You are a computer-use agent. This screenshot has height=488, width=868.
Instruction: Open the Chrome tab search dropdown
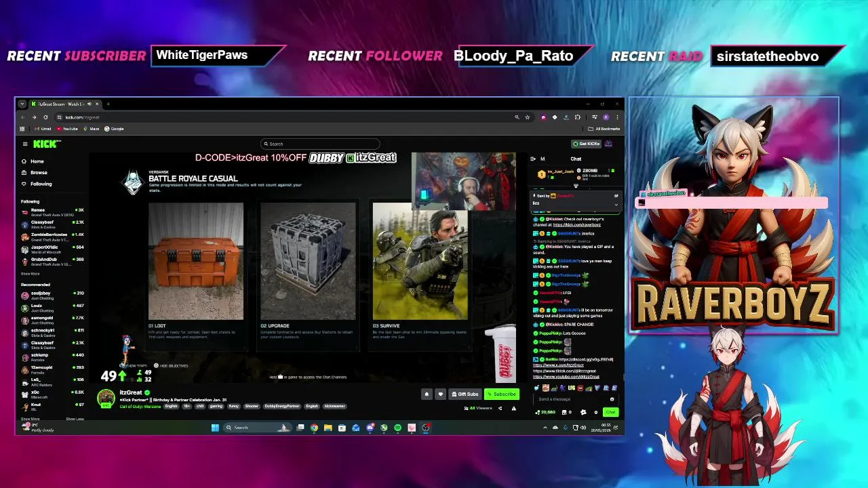pyautogui.click(x=22, y=104)
